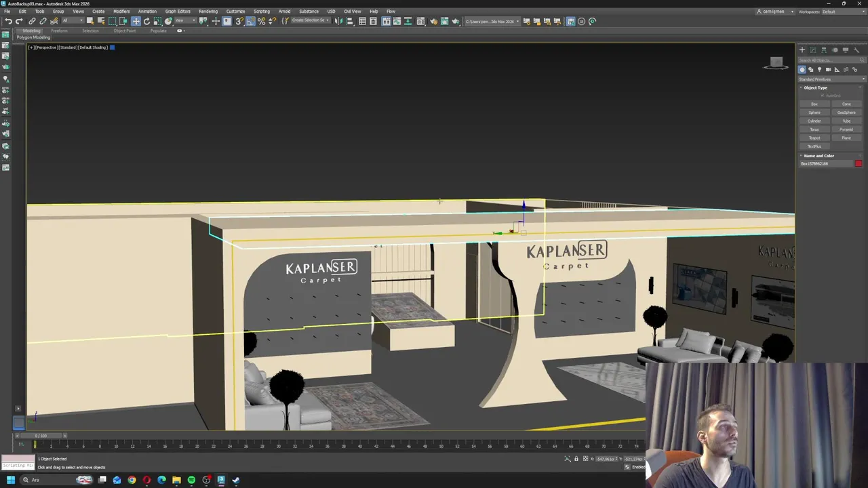Switch to the Object Paint ribbon tab
Viewport: 868px width, 488px height.
pos(125,30)
